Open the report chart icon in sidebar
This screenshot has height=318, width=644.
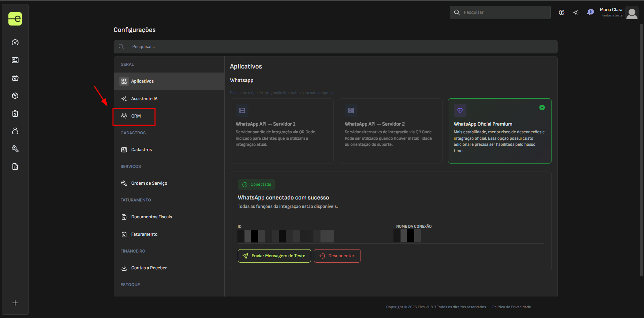(15, 167)
